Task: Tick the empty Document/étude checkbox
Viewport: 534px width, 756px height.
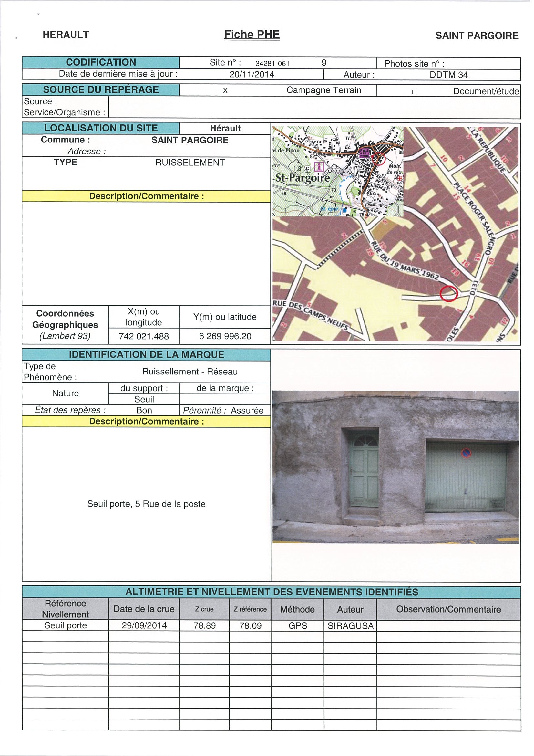Action: 414,92
